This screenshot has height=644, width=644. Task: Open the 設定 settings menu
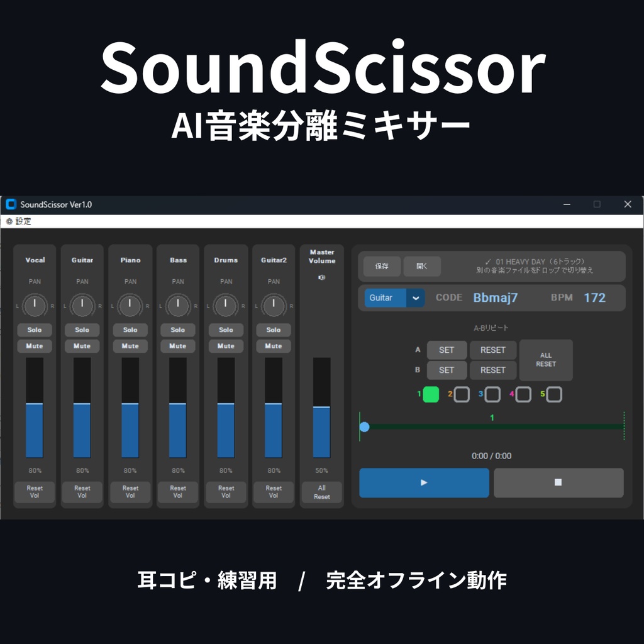18,221
